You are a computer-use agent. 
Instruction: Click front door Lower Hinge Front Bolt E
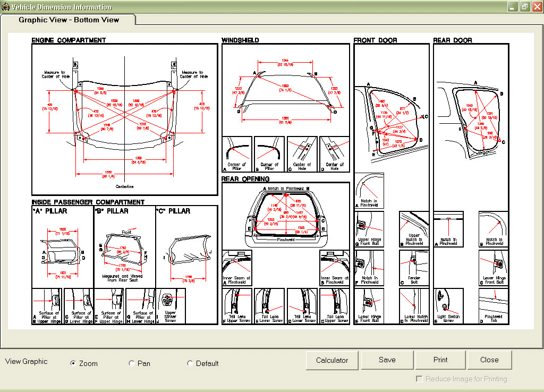point(369,306)
